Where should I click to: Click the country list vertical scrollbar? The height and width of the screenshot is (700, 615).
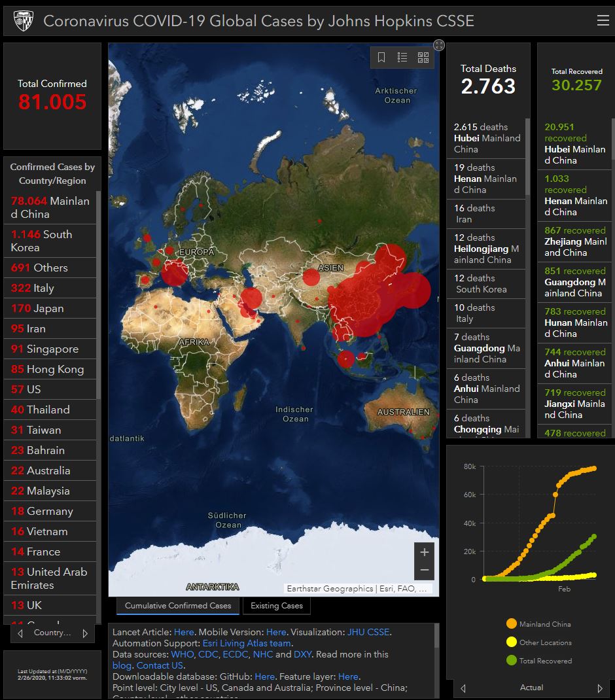coord(98,294)
